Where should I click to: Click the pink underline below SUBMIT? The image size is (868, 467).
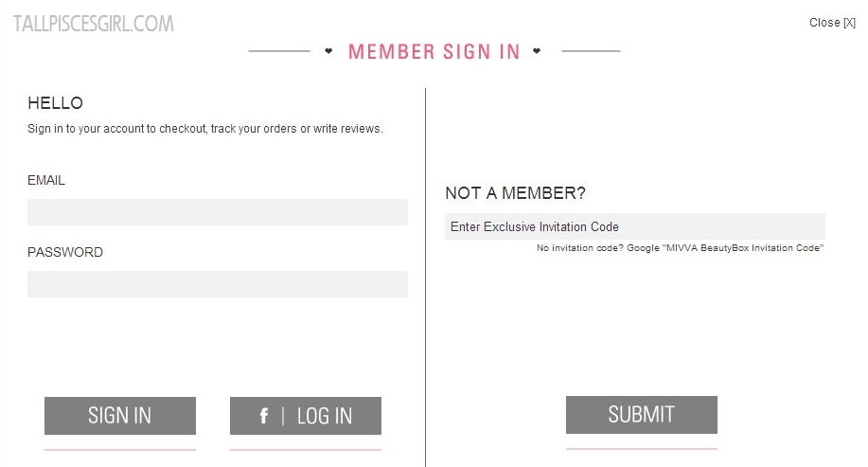(641, 449)
